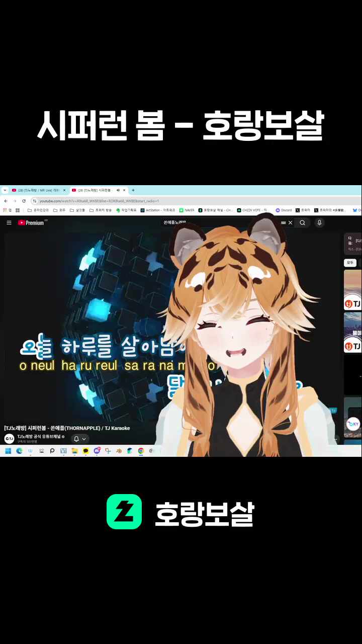This screenshot has height=644, width=362.
Task: Launch Microsoft Edge from the taskbar
Action: pos(19,451)
